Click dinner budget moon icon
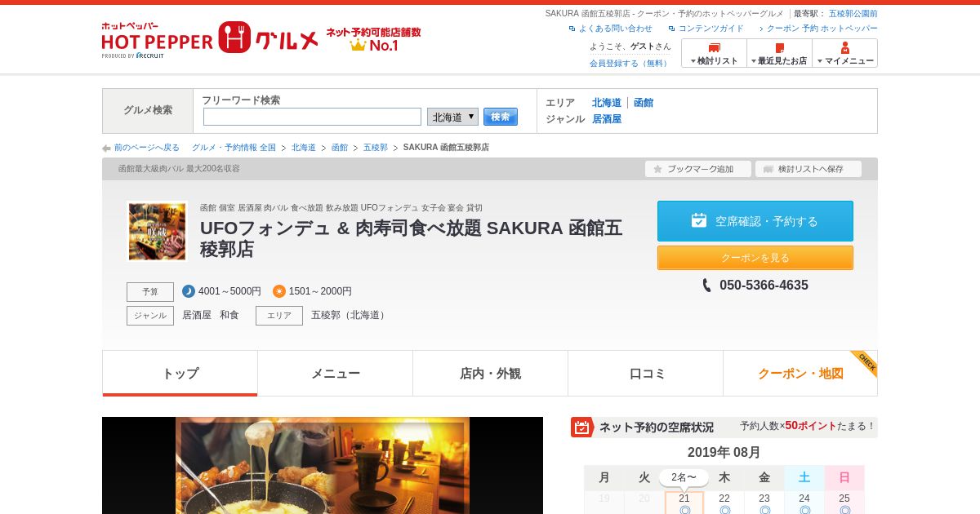 click(189, 291)
